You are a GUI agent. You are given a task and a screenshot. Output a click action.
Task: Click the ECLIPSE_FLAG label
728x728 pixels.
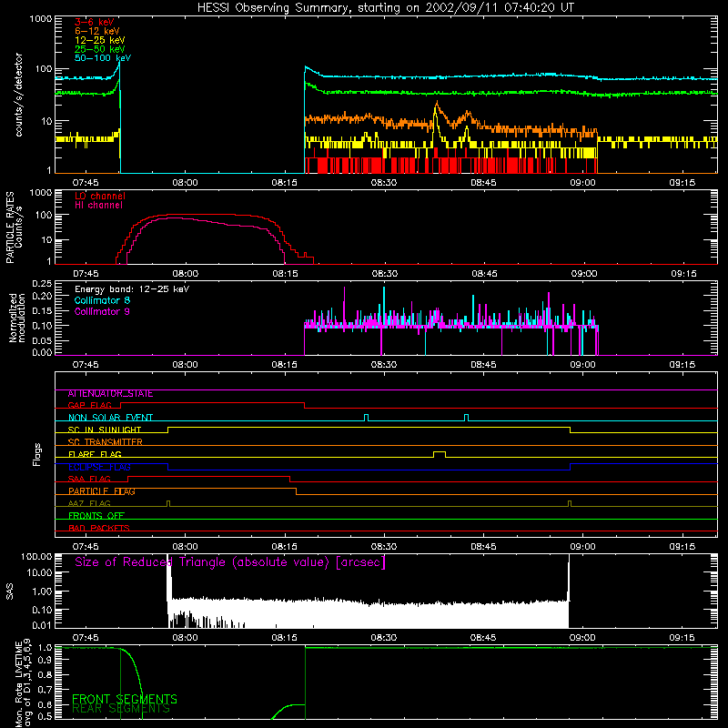99,467
